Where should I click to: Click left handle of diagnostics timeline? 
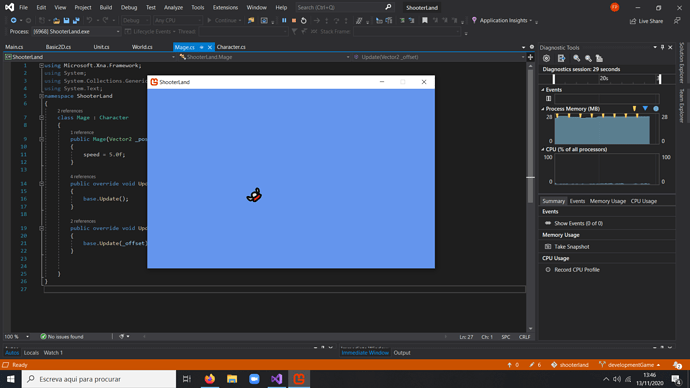point(554,79)
